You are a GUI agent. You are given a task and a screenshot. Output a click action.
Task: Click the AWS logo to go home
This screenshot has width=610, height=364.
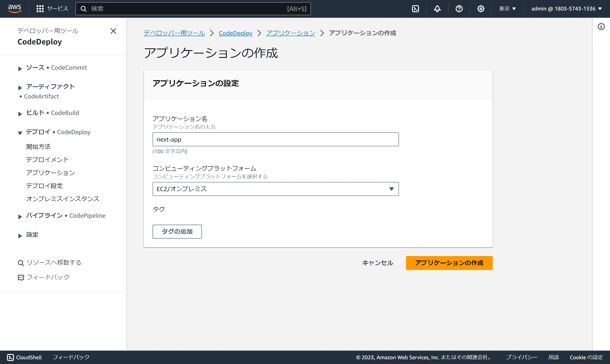tap(14, 8)
